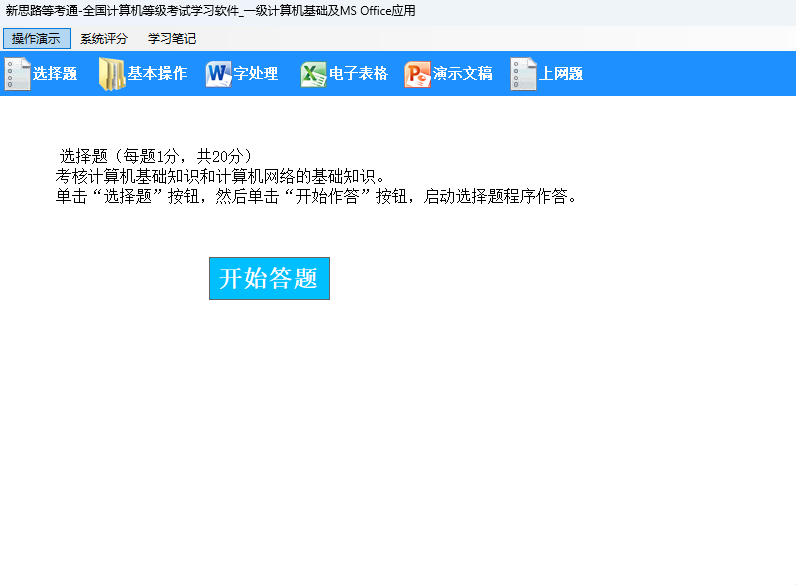Click the Excel icon for 电子表格

point(314,74)
